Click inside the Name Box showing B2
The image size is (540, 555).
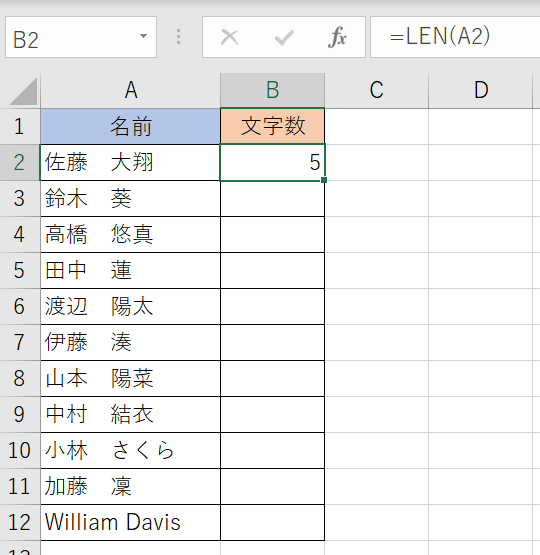[x=81, y=37]
